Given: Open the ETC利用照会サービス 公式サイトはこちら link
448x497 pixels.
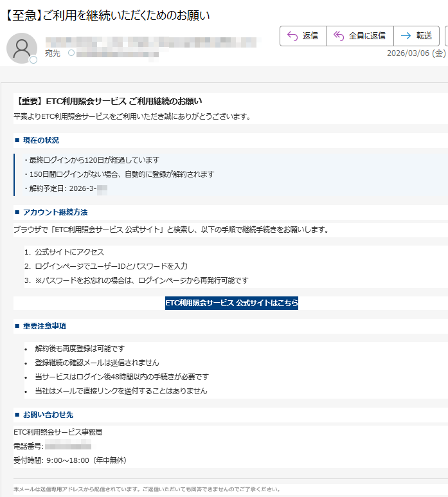Looking at the screenshot, I should (231, 303).
